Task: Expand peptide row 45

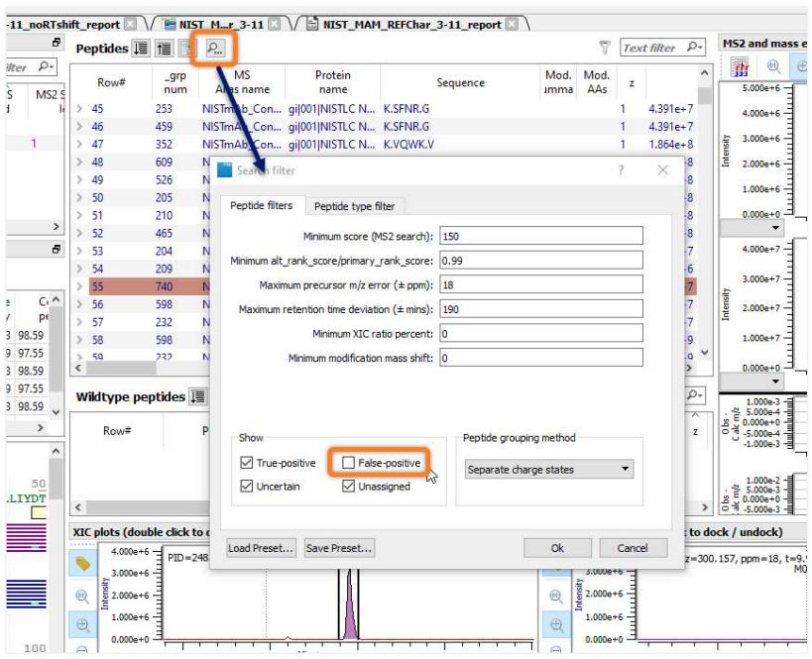Action: (79, 109)
